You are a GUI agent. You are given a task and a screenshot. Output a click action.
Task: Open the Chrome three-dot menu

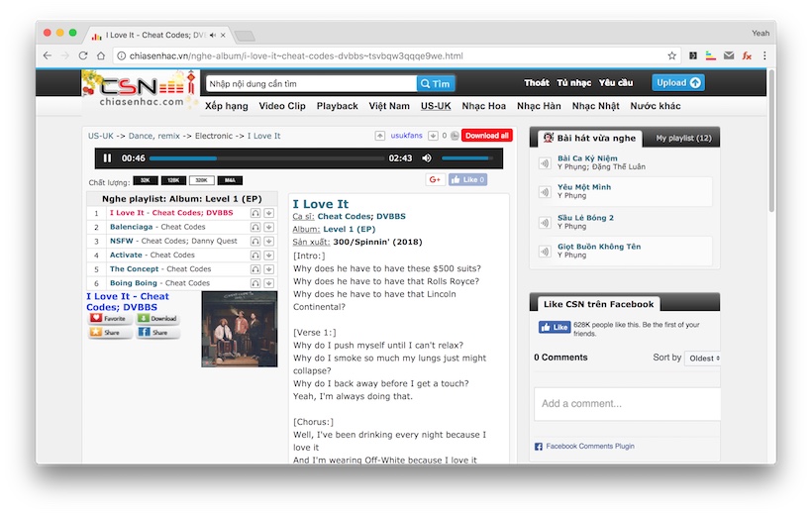click(x=764, y=55)
